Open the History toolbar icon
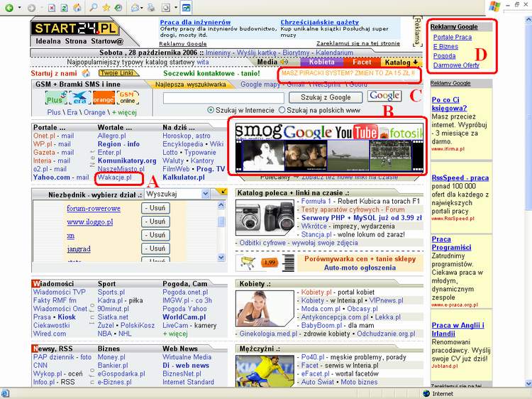Viewport: 532px width, 399px height. pyautogui.click(x=118, y=8)
